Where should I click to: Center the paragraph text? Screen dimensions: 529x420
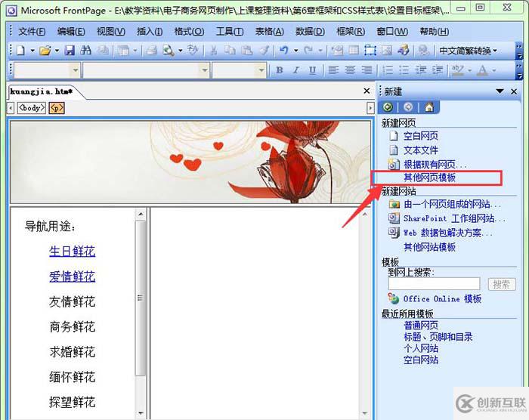click(350, 70)
